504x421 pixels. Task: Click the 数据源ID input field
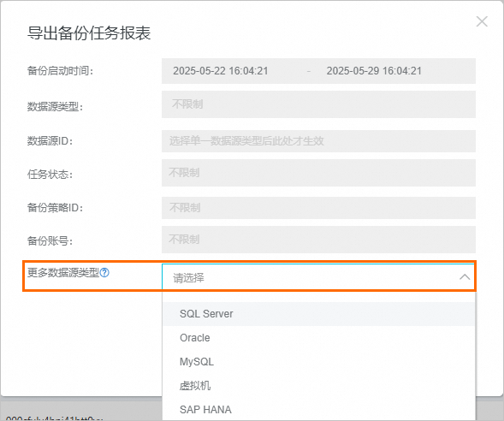pos(318,141)
